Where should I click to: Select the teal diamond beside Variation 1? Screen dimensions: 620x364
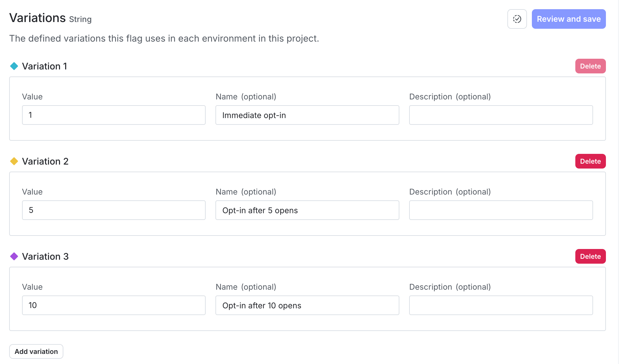[14, 66]
